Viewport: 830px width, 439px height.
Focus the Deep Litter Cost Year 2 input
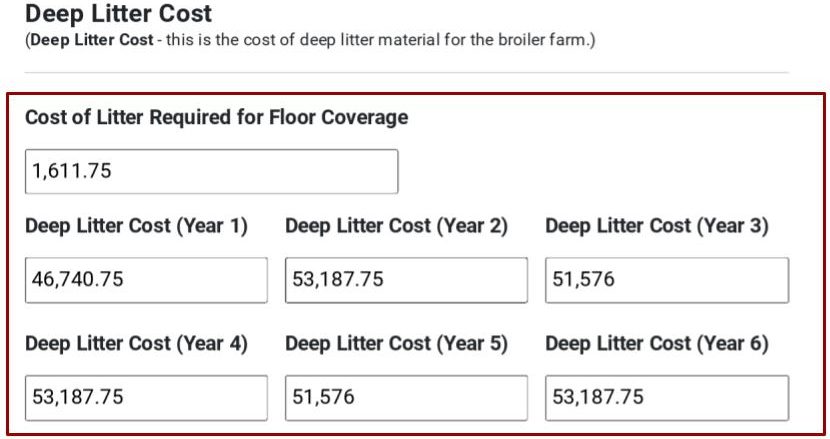click(x=406, y=280)
